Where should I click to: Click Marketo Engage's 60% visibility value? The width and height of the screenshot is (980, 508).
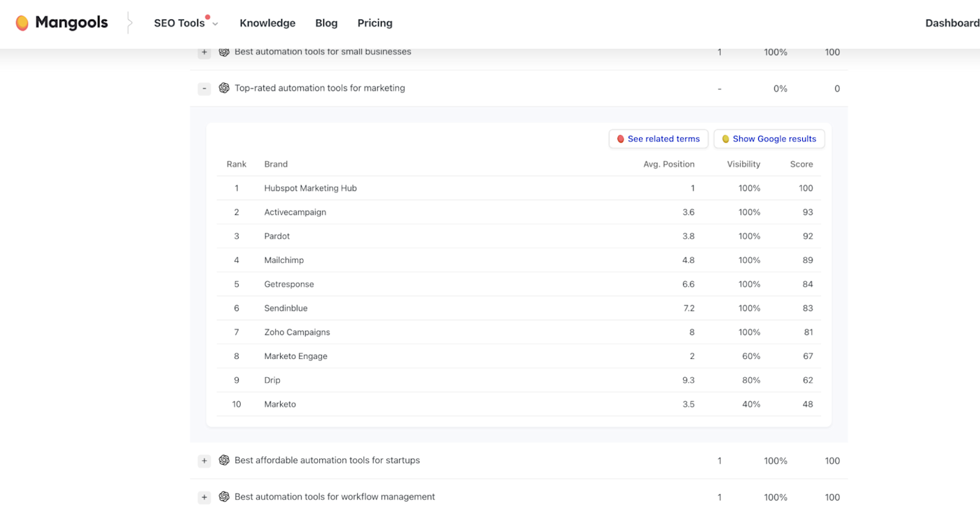tap(751, 356)
